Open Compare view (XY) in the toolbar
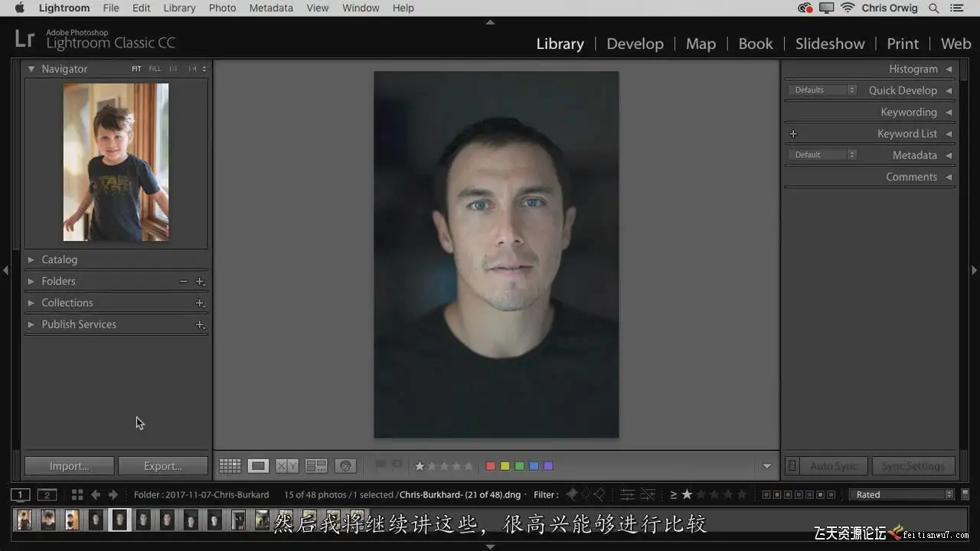 pos(287,466)
